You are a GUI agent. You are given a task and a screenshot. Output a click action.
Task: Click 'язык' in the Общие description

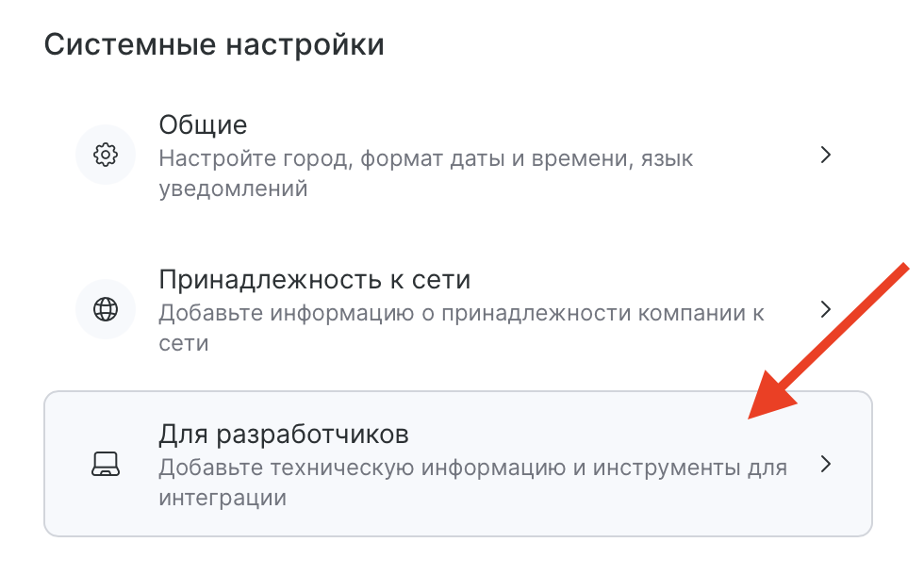pos(666,158)
